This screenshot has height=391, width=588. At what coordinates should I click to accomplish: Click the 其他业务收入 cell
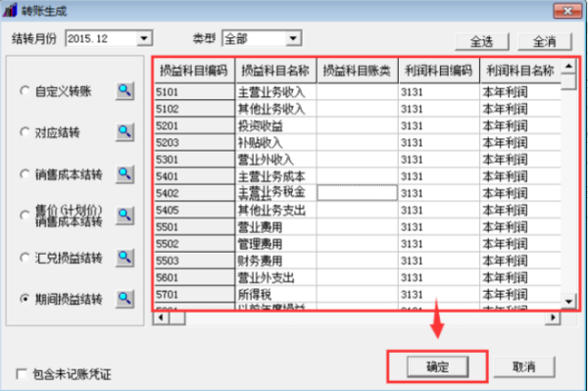pos(275,109)
